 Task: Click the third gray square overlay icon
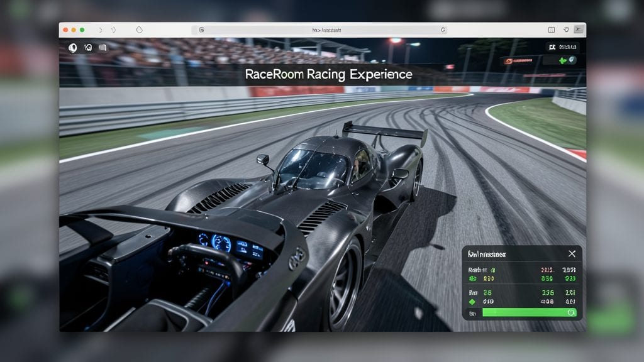pos(103,48)
